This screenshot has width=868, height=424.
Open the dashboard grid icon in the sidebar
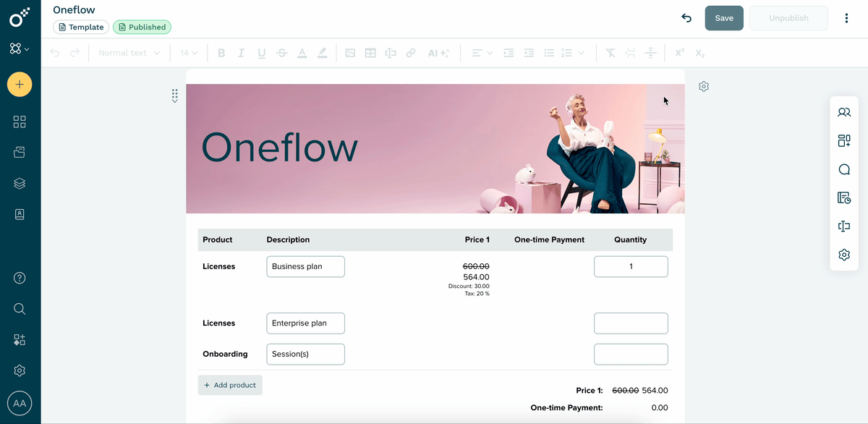point(20,122)
